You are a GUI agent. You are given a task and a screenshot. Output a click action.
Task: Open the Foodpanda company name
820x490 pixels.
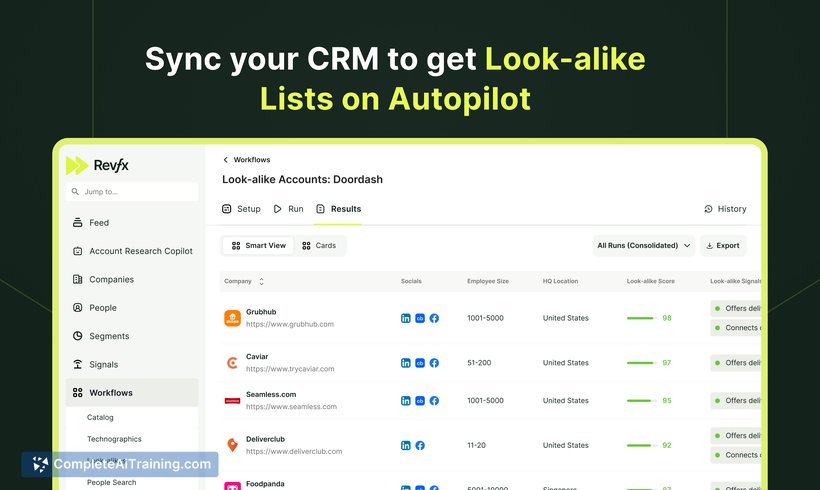[265, 484]
